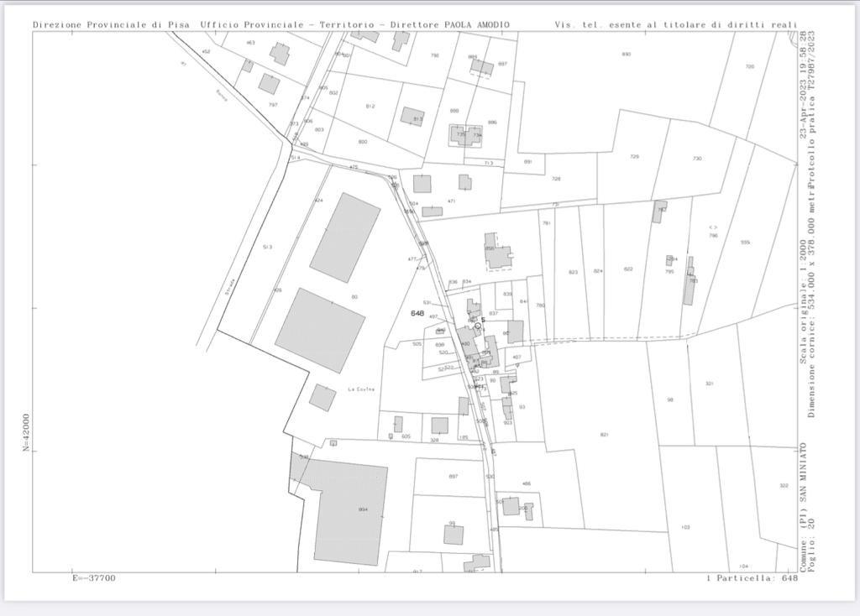Select parcel 321 on the right side

click(710, 384)
